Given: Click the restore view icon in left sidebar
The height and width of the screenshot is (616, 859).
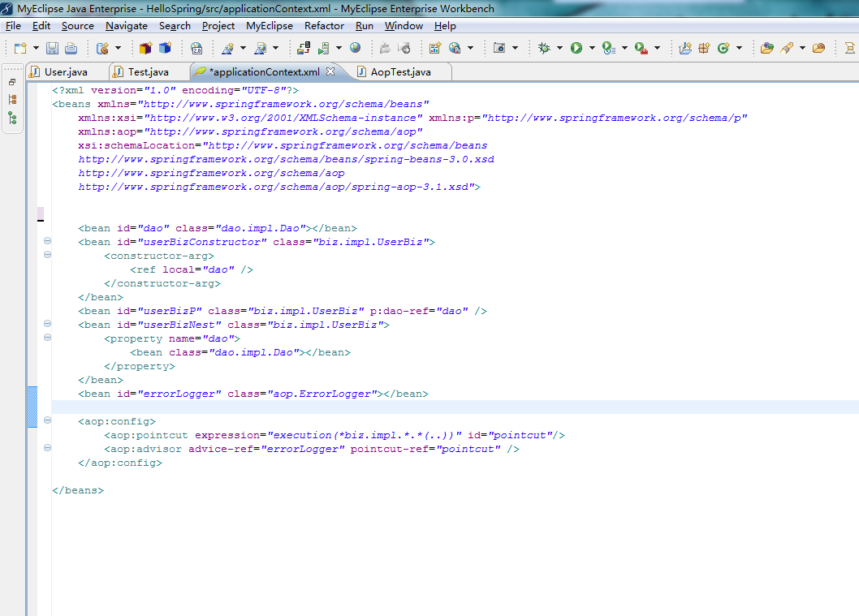Looking at the screenshot, I should click(x=12, y=82).
